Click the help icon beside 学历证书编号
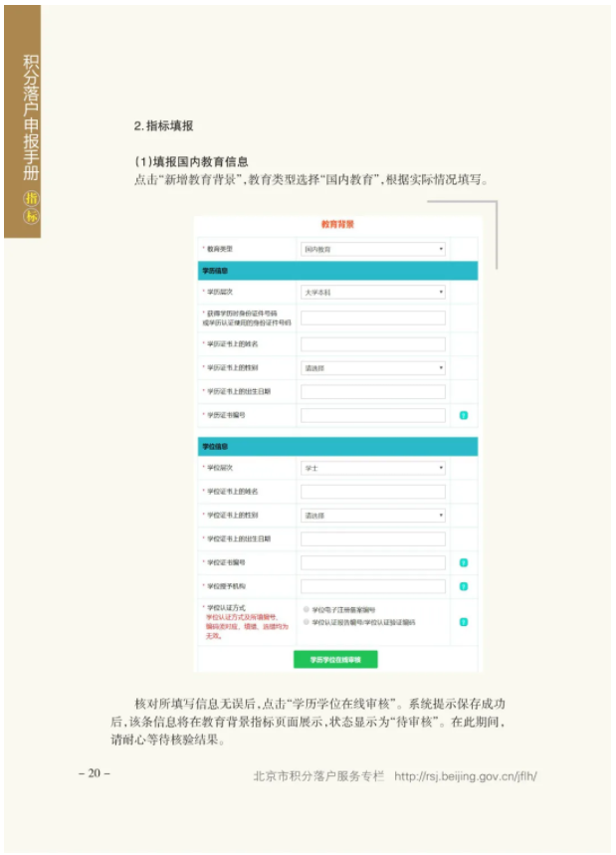Viewport: 616px width, 855px height. click(464, 415)
